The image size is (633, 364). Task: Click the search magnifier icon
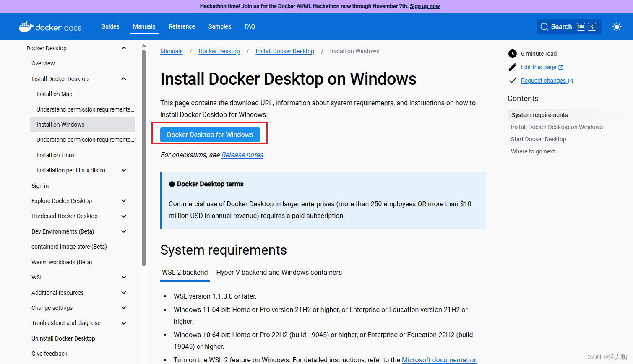coord(544,27)
